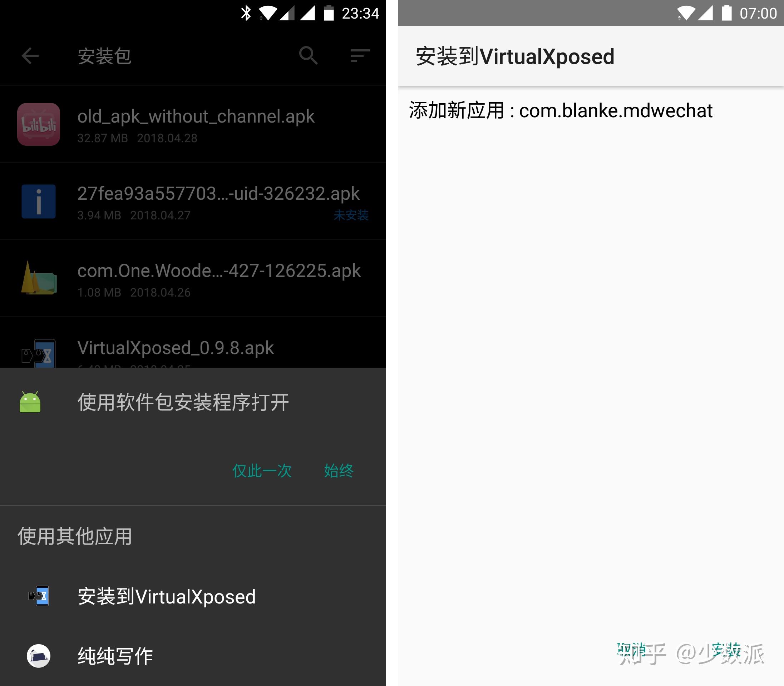Image resolution: width=784 pixels, height=686 pixels.
Task: Click the Android robot installer icon
Action: click(30, 400)
